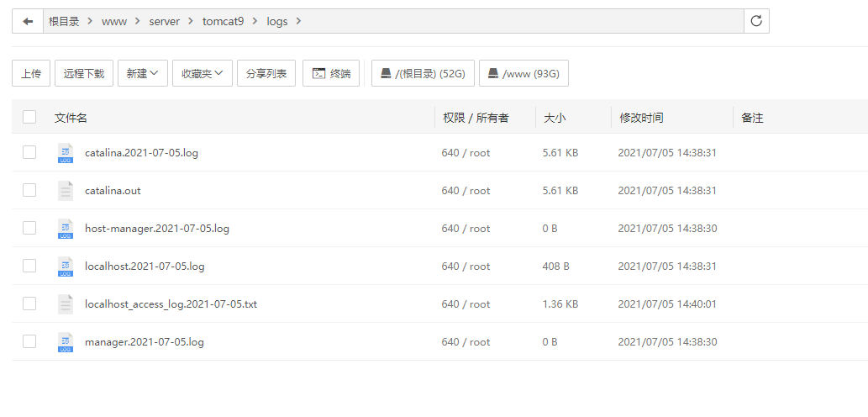
Task: Open the 新建 dropdown menu
Action: 142,73
